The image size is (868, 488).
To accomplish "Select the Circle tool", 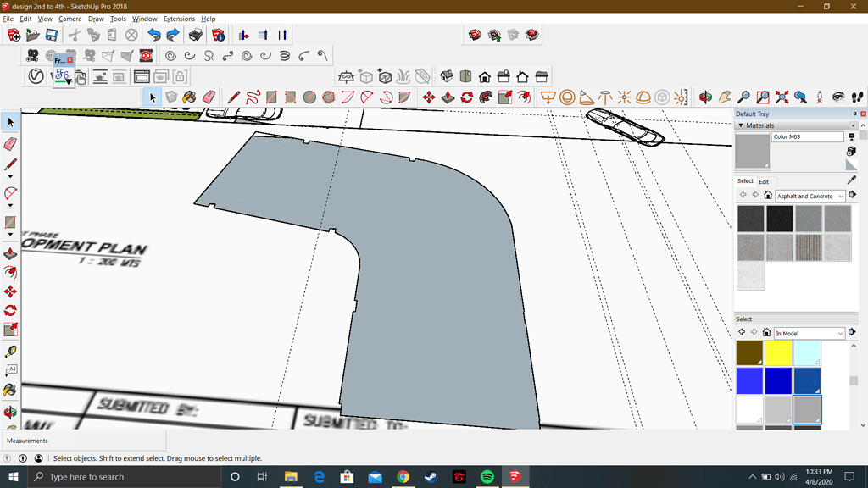I will [x=309, y=97].
